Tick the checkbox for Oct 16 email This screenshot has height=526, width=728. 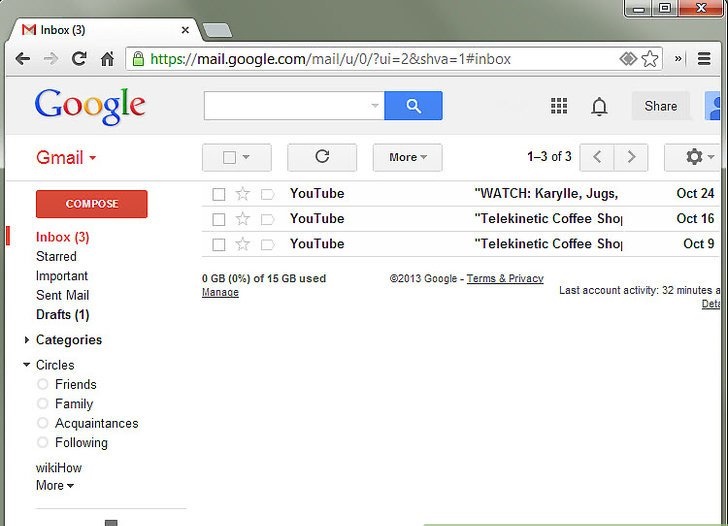(218, 219)
